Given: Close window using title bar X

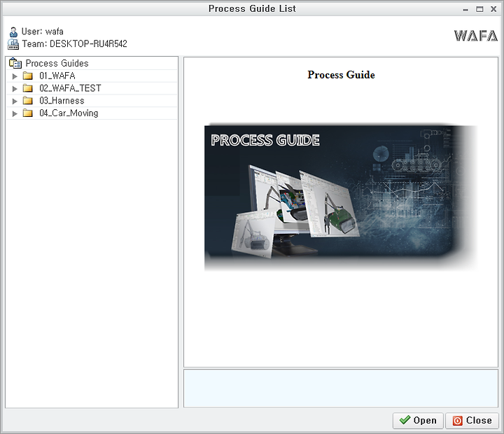Looking at the screenshot, I should pos(493,9).
